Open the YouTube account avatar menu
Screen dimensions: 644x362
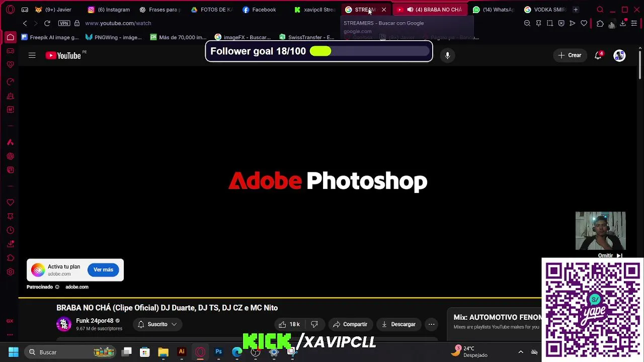619,55
